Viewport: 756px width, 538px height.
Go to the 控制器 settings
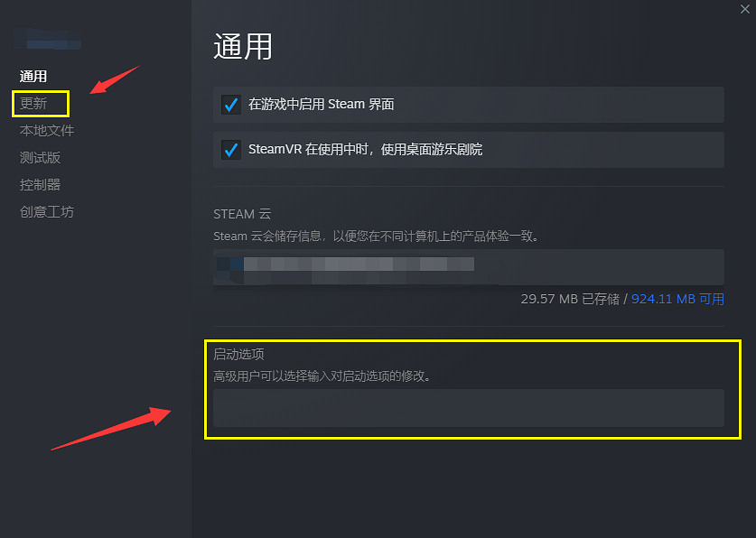pyautogui.click(x=40, y=184)
